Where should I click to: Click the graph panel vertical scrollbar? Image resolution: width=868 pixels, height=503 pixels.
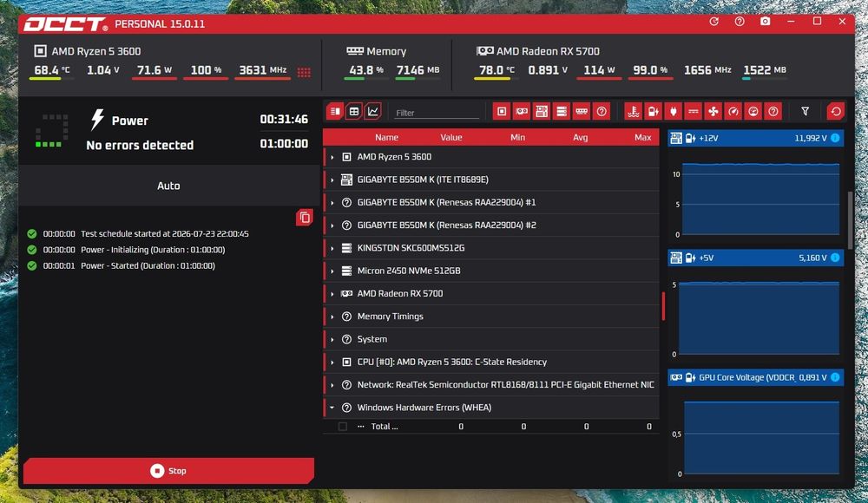pyautogui.click(x=851, y=220)
